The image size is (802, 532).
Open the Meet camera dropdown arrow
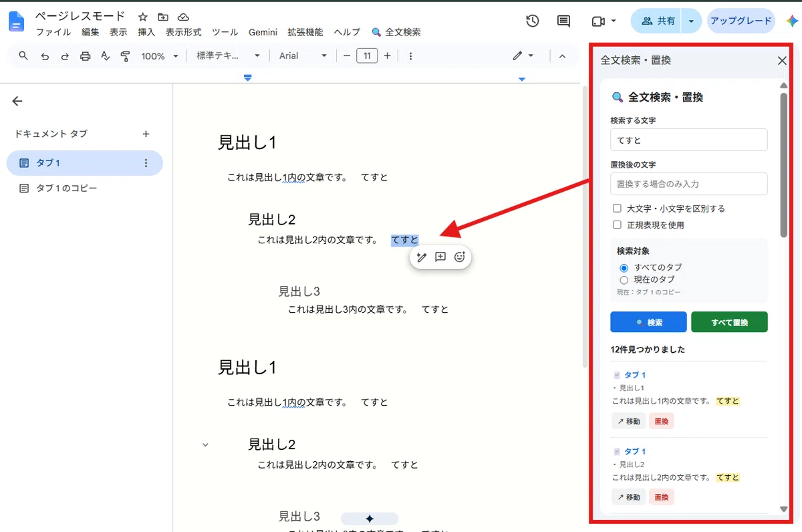tap(614, 21)
